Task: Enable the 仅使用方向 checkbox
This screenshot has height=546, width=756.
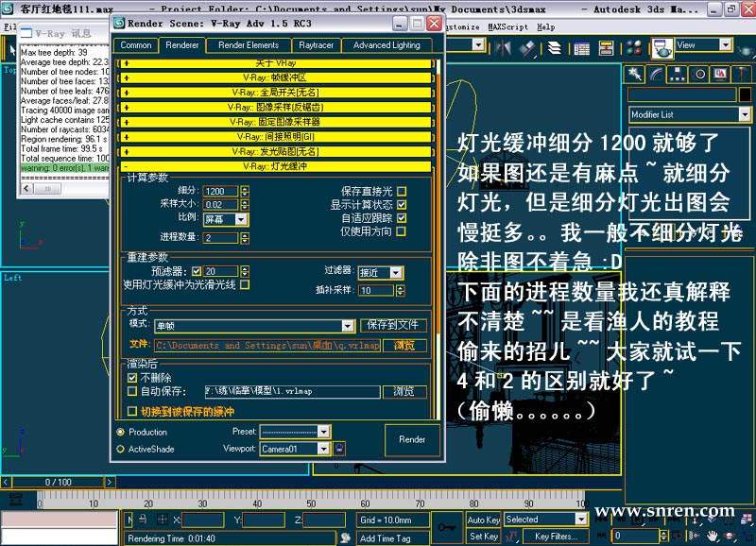Action: click(x=401, y=231)
